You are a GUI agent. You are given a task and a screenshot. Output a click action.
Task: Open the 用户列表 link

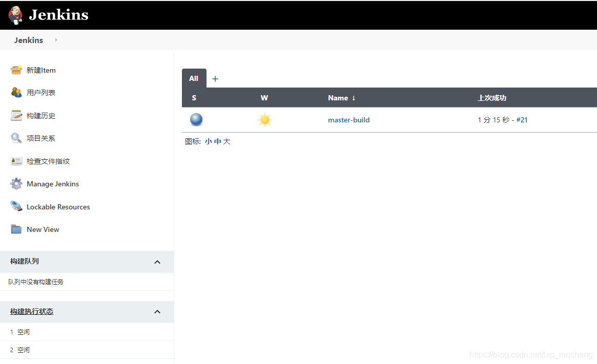click(x=41, y=93)
